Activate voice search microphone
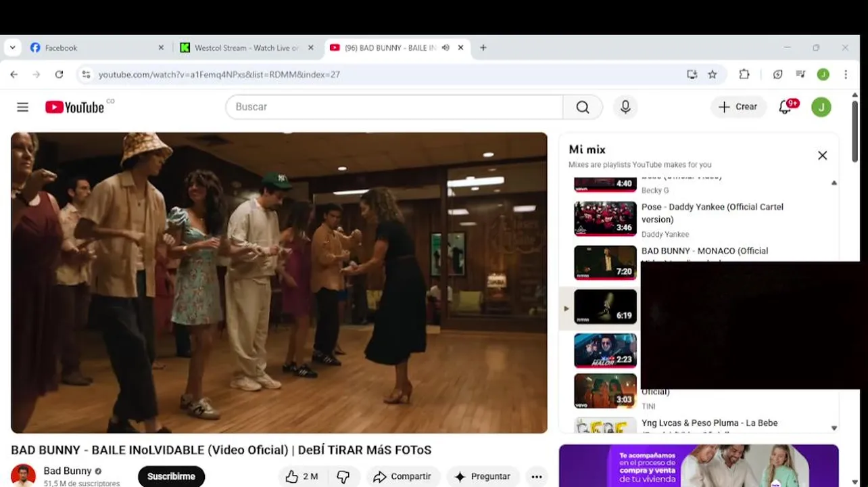Viewport: 868px width, 487px height. click(625, 107)
